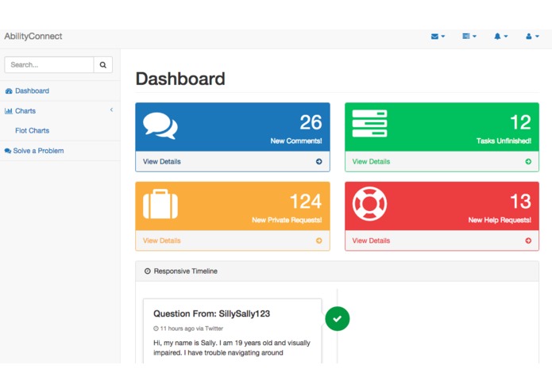Click the suitcase icon on orange card

[x=160, y=204]
